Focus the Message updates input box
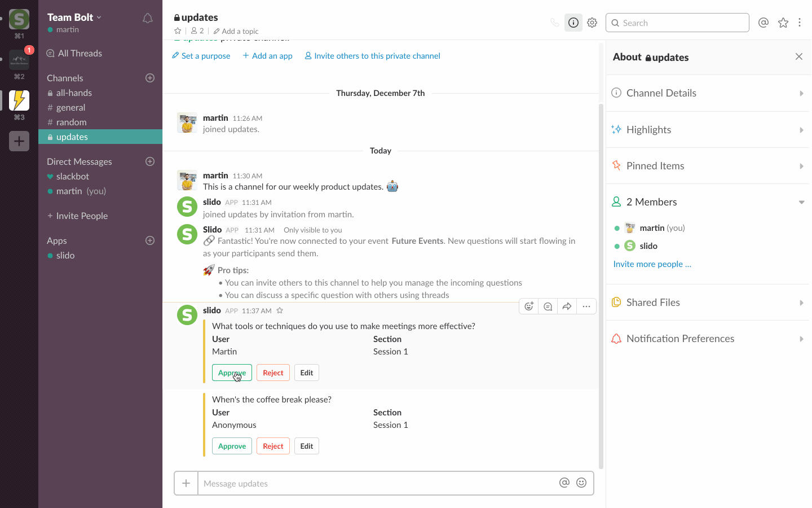 coord(378,483)
